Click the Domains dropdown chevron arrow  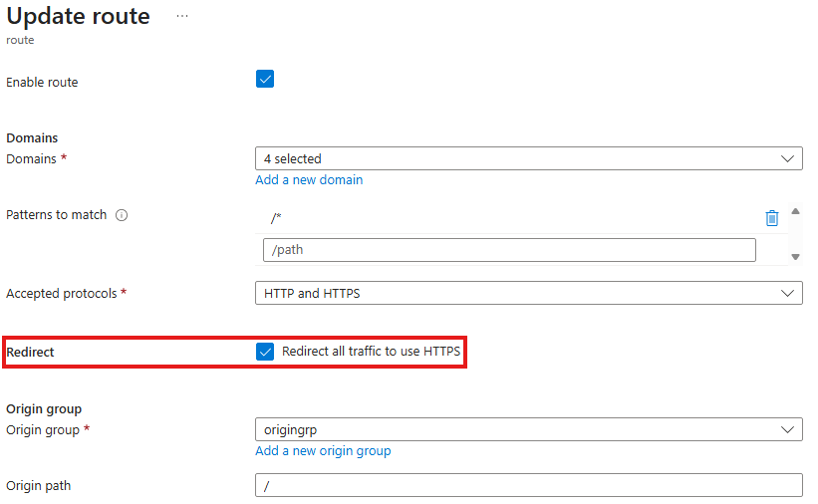tap(787, 158)
